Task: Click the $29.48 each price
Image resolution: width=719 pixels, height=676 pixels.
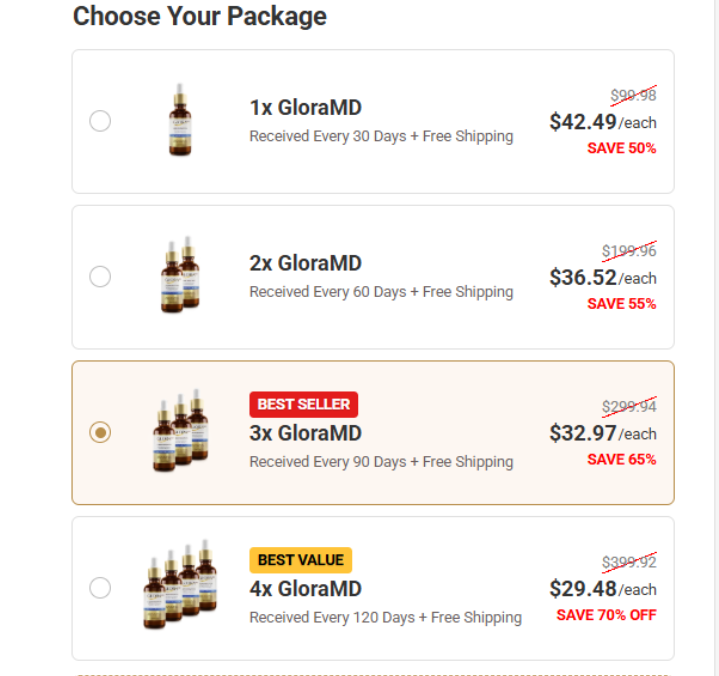Action: [602, 589]
